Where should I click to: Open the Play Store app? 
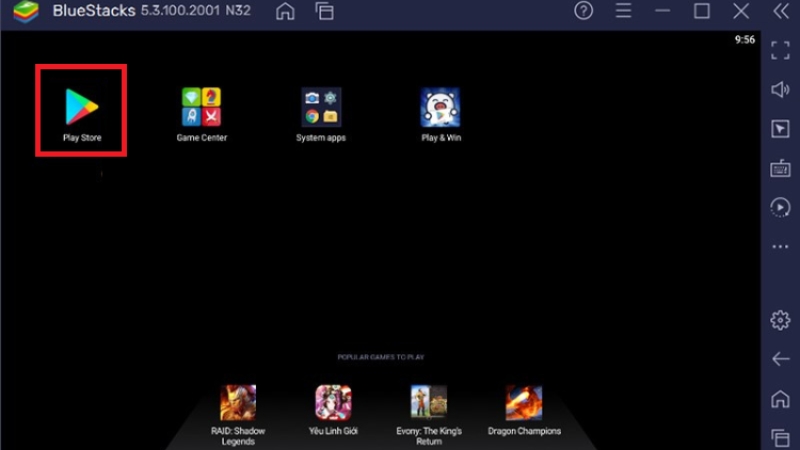coord(82,107)
